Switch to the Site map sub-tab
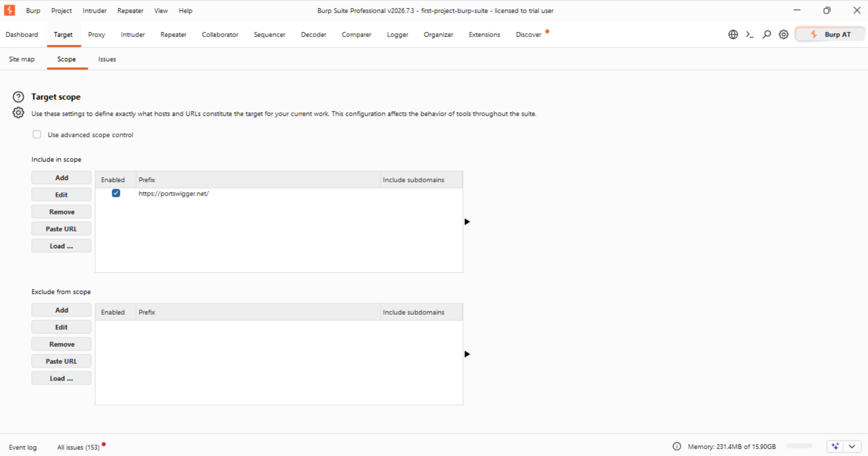This screenshot has width=868, height=456. (x=22, y=59)
